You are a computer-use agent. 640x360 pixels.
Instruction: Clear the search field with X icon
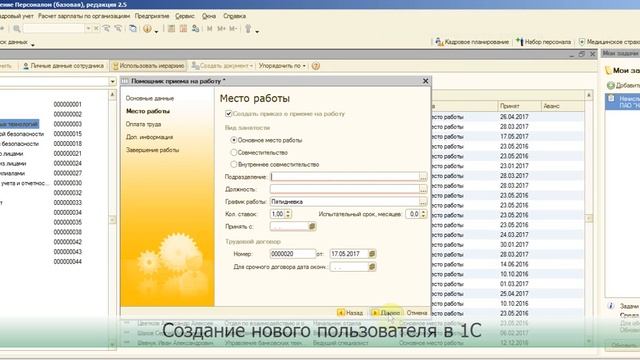tap(96, 29)
